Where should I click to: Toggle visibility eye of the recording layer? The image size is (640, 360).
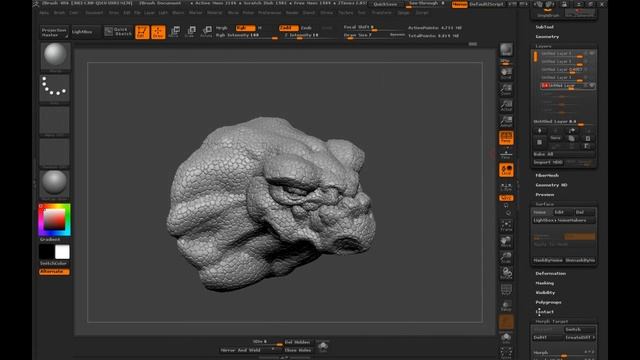pyautogui.click(x=592, y=85)
